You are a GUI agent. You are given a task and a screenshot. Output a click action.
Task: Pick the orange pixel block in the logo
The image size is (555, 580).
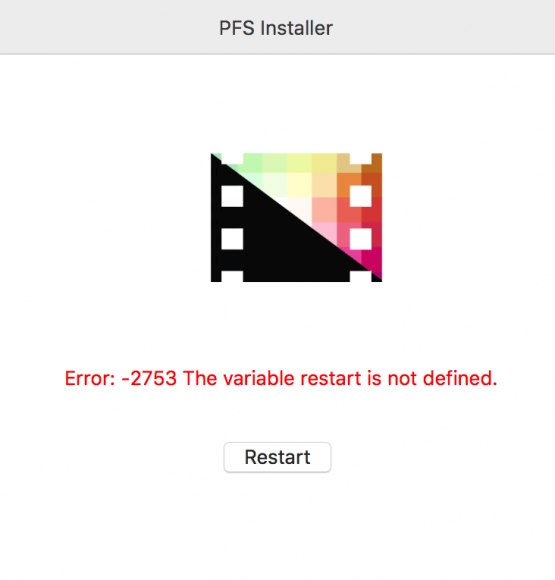coord(349,185)
